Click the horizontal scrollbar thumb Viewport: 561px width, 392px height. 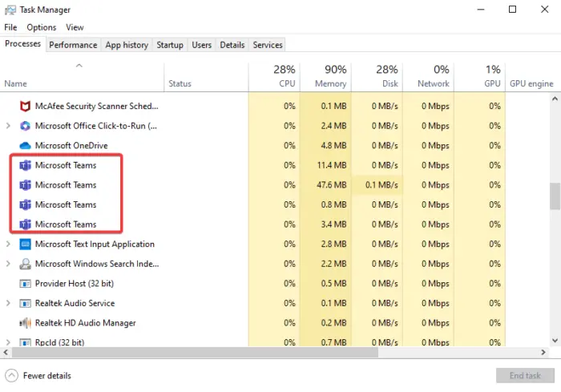tap(195, 352)
